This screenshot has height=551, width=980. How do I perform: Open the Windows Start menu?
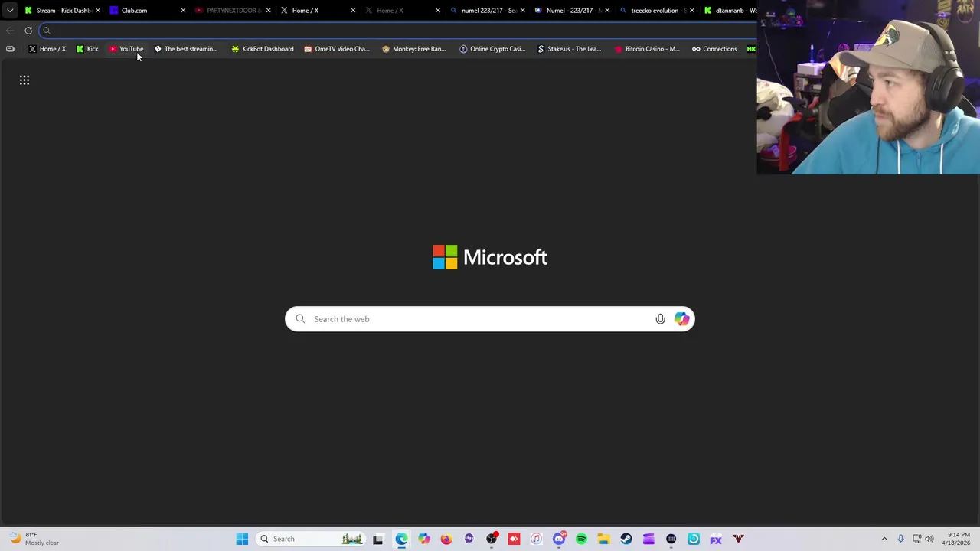pyautogui.click(x=242, y=539)
